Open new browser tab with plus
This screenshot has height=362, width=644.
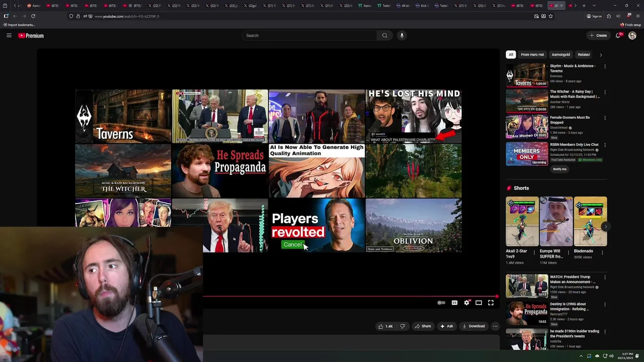point(584,6)
